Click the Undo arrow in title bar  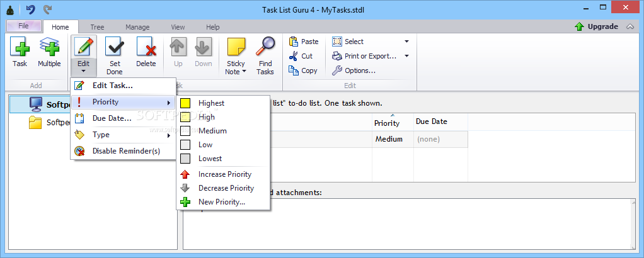[x=30, y=9]
